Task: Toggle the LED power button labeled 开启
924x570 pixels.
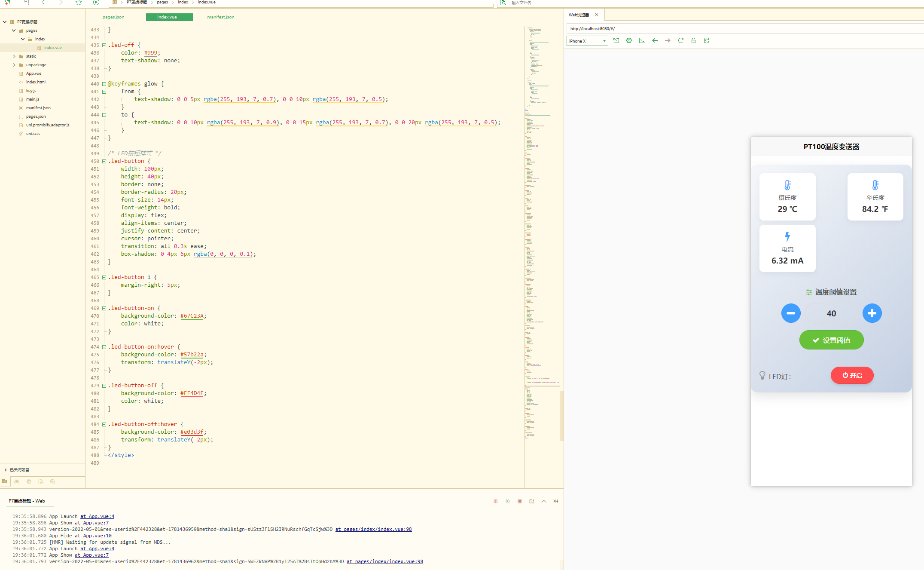Action: pyautogui.click(x=852, y=375)
